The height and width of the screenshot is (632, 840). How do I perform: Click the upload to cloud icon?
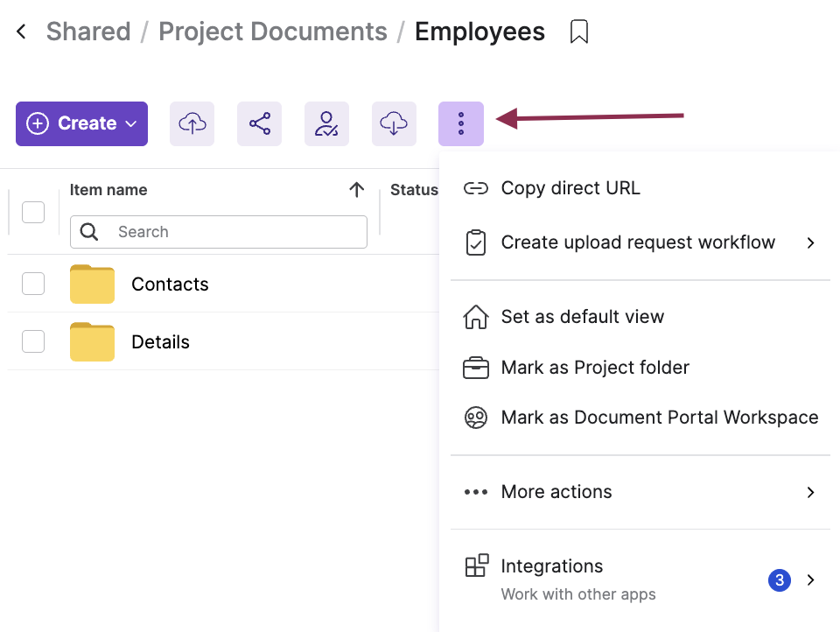tap(192, 123)
